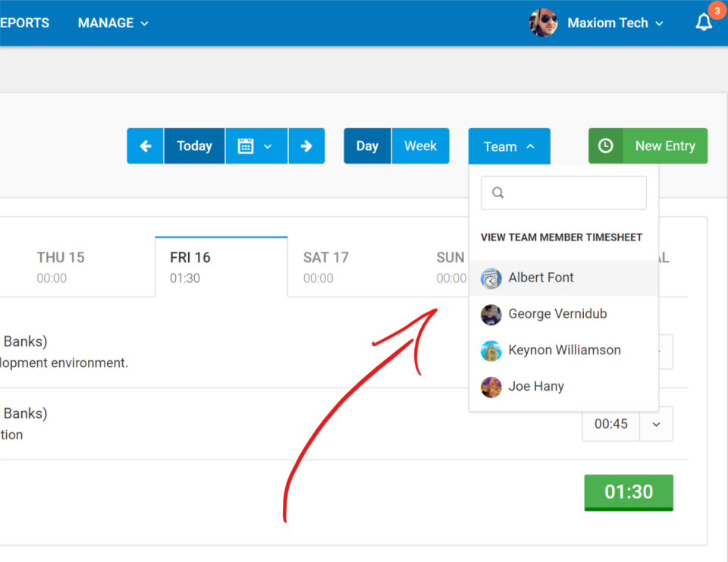This screenshot has height=562, width=728.
Task: Go to next day with right arrow
Action: (306, 146)
